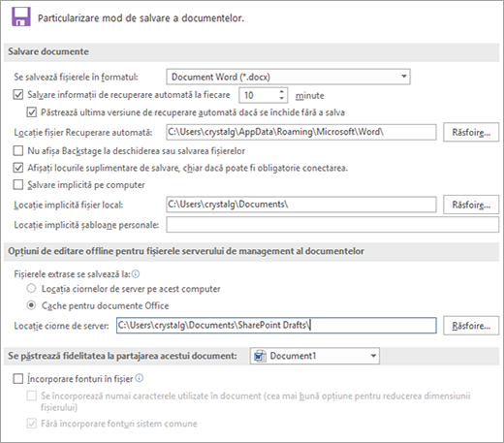Enable Încorporare fonturi în fișier checkbox

click(x=18, y=378)
